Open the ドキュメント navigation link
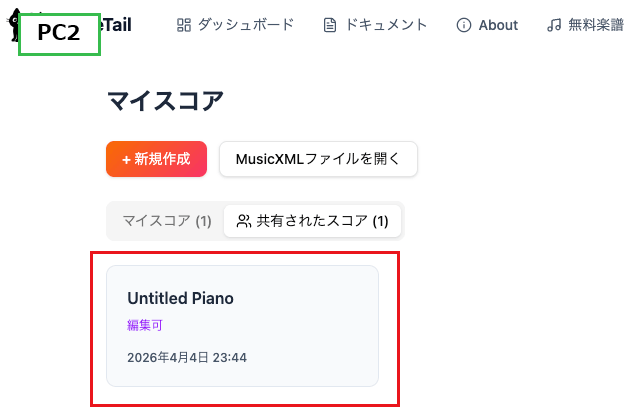This screenshot has height=420, width=630. (x=386, y=25)
